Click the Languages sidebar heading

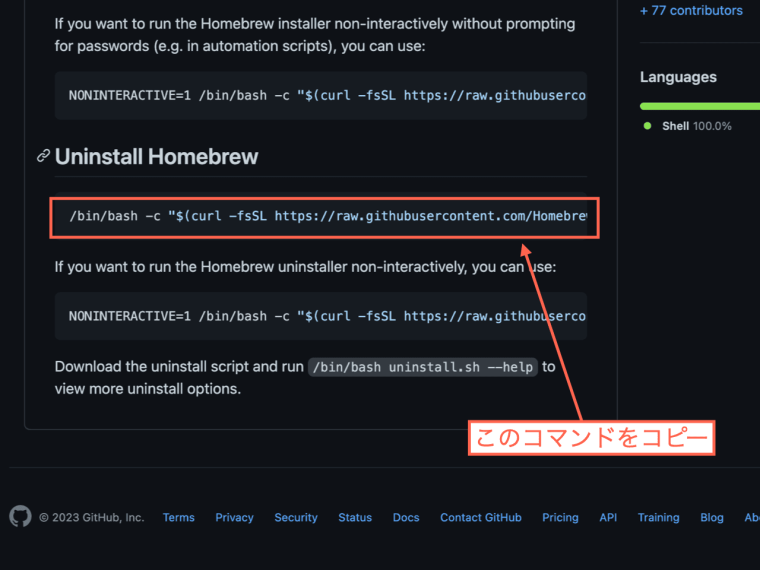pyautogui.click(x=678, y=77)
